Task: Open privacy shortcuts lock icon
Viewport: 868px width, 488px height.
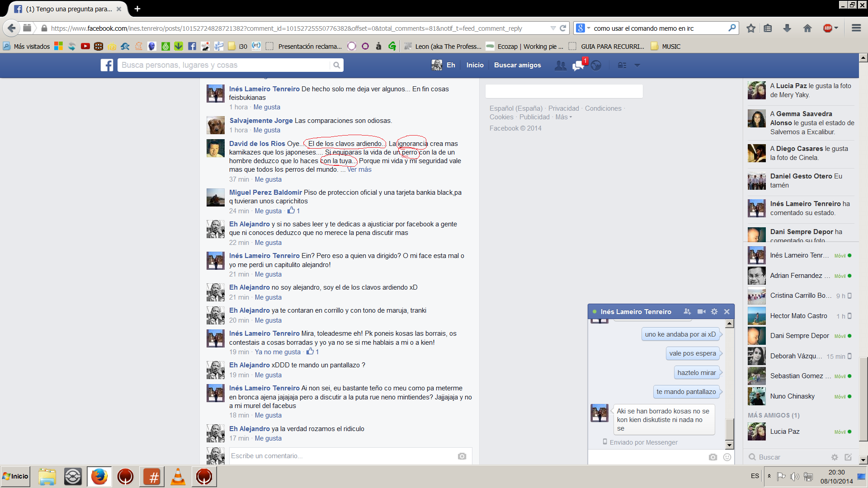Action: coord(622,66)
